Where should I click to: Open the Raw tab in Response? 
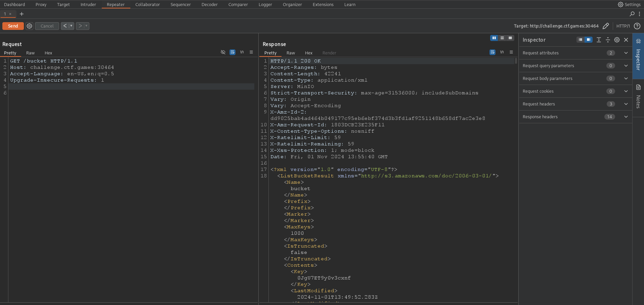pyautogui.click(x=291, y=53)
